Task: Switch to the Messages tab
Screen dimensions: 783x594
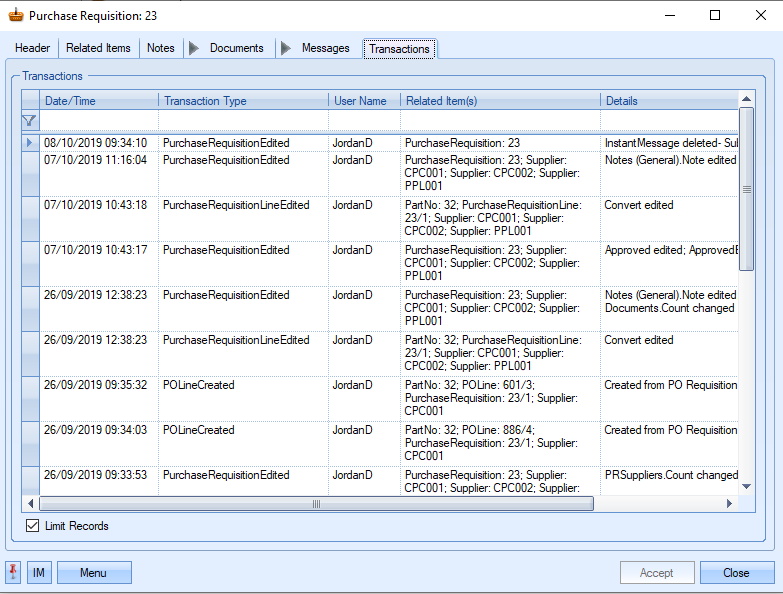Action: (x=325, y=48)
